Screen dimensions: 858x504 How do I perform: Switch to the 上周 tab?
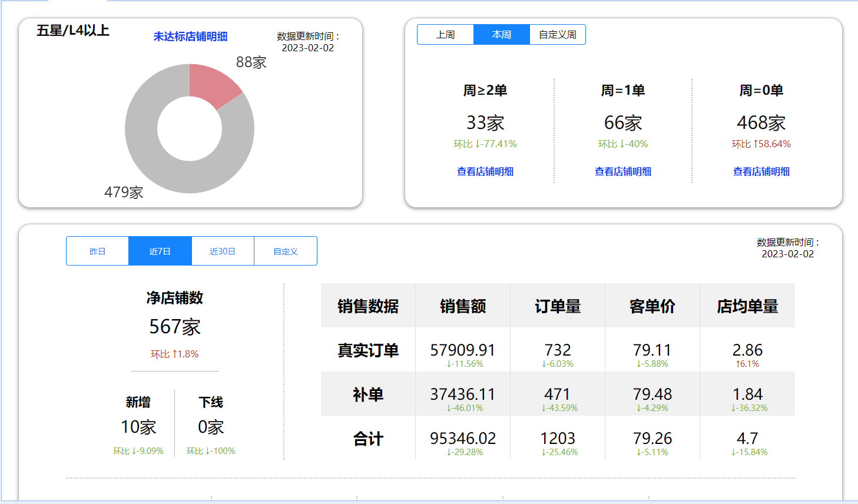tap(445, 35)
